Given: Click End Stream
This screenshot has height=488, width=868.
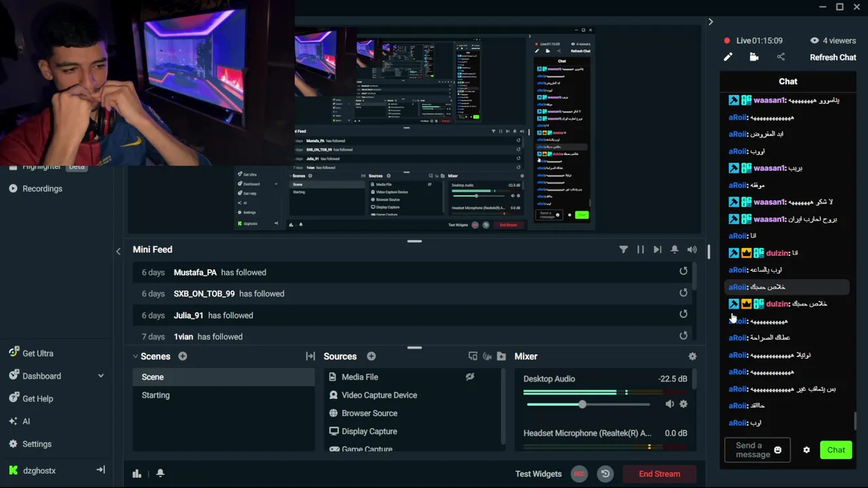Looking at the screenshot, I should 659,474.
